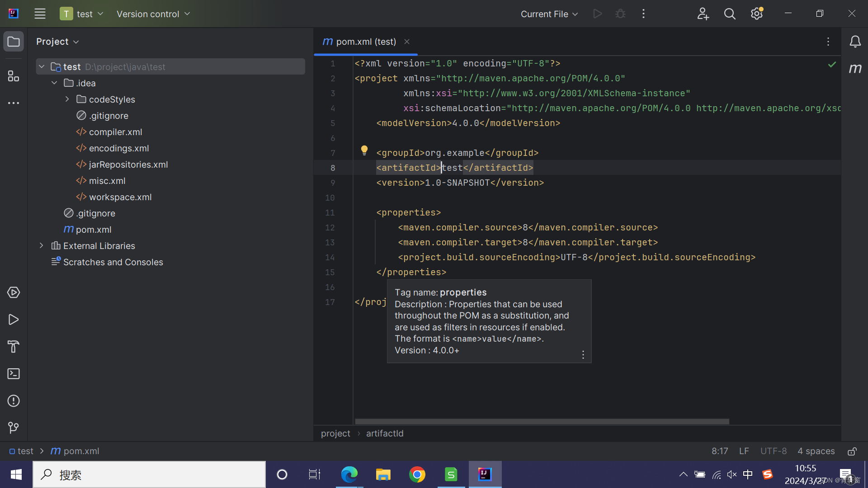Image resolution: width=868 pixels, height=488 pixels.
Task: Click the editor horizontal scrollbar
Action: [542, 421]
